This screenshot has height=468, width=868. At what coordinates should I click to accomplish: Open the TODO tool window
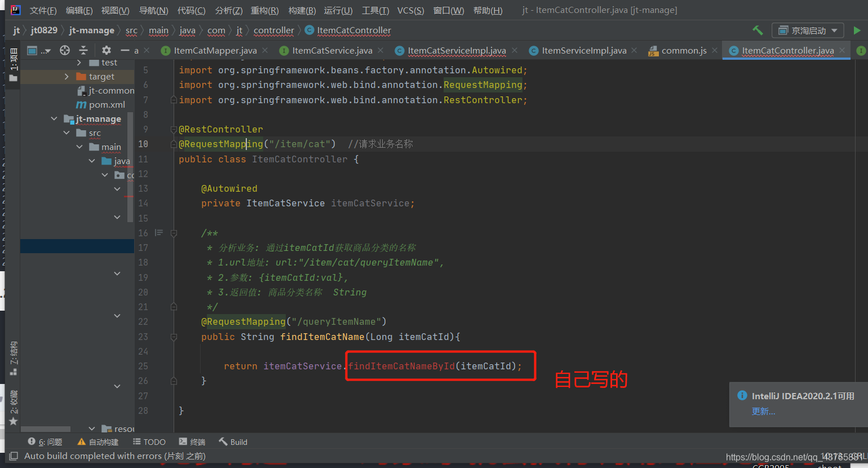click(149, 442)
